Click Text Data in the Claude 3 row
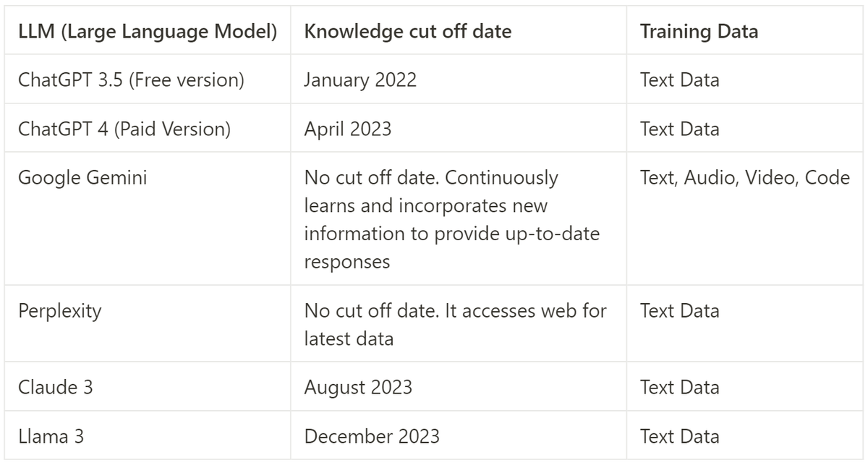 [x=679, y=387]
